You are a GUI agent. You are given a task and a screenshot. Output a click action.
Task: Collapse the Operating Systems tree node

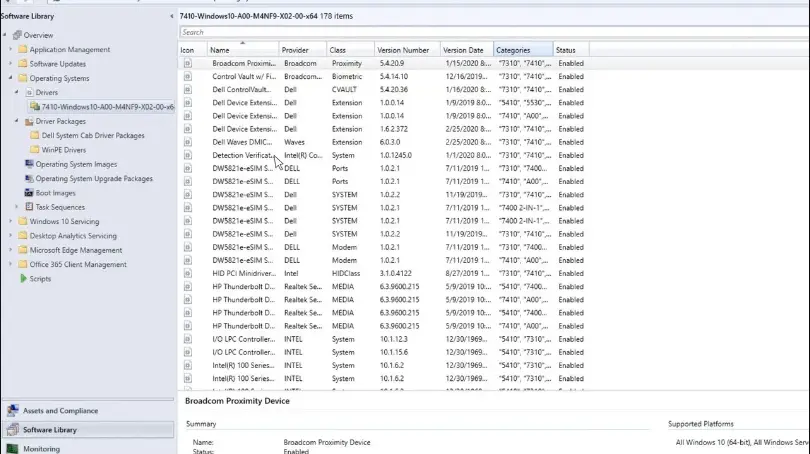tap(10, 79)
